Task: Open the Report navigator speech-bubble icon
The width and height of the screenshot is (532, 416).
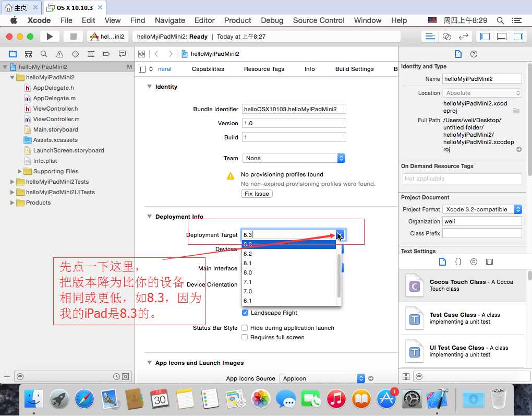Action: pos(122,54)
